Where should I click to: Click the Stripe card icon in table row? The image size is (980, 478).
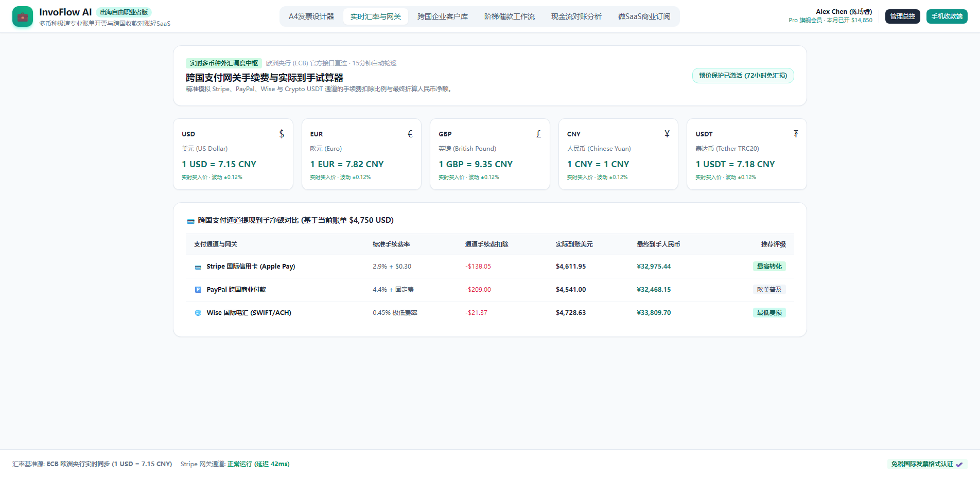click(x=198, y=267)
